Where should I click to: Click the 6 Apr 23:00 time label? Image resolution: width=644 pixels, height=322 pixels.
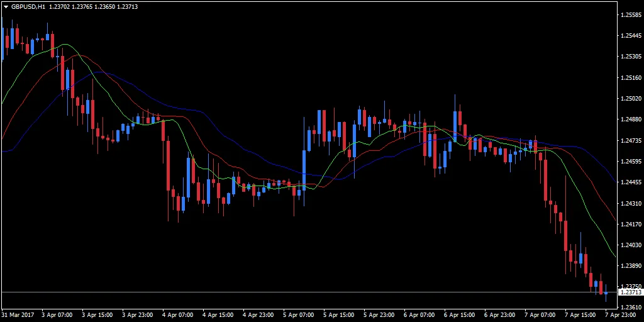(500, 315)
